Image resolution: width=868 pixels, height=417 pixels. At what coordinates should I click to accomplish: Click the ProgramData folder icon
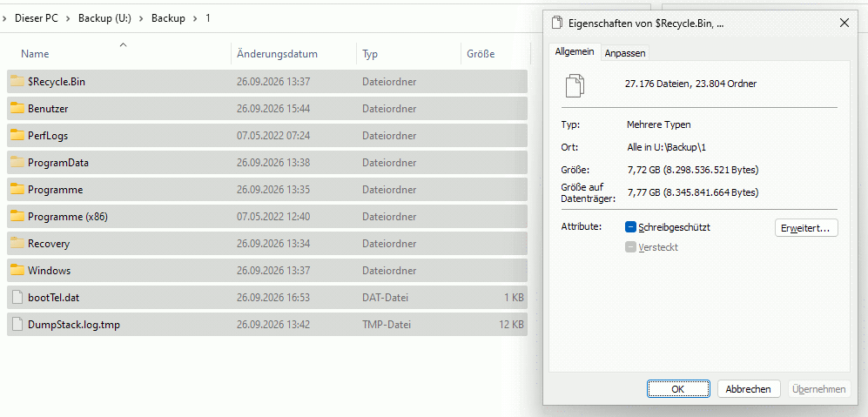[17, 163]
